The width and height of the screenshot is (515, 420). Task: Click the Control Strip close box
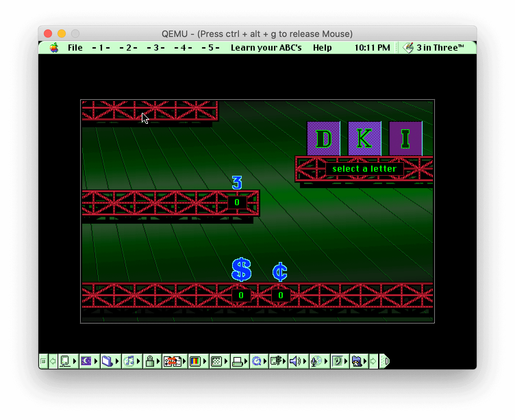tap(43, 361)
